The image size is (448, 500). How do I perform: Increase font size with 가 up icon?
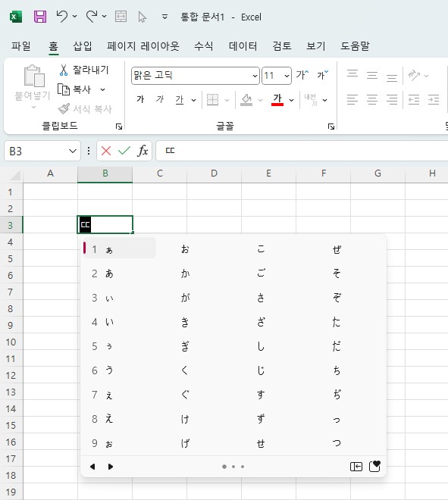302,75
